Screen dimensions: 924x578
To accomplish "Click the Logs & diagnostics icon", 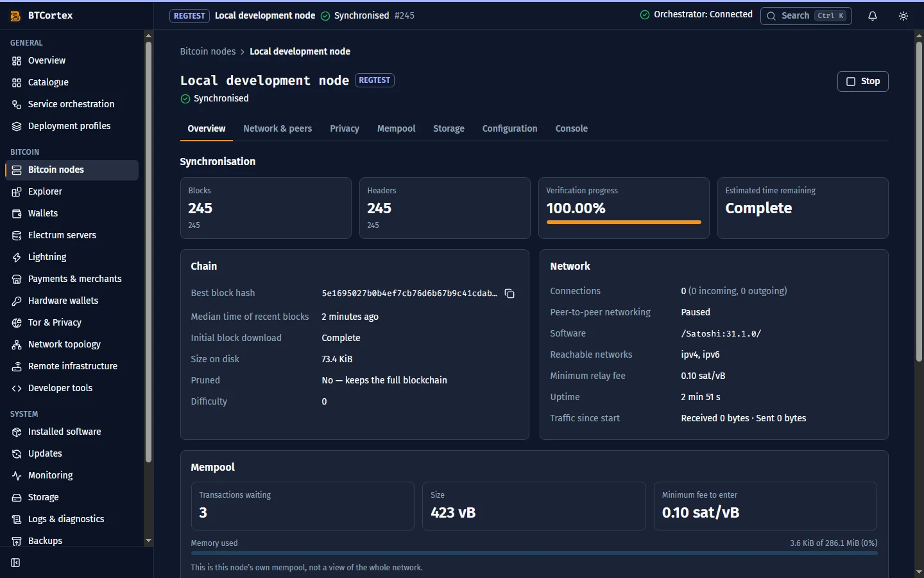I will tap(17, 520).
